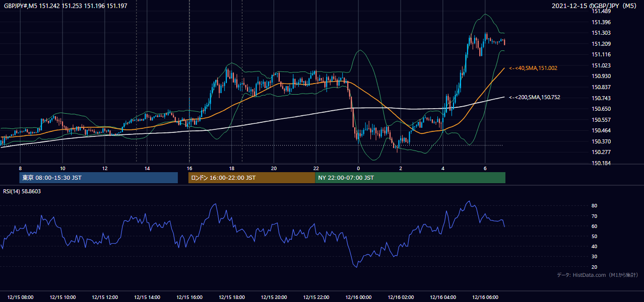
Task: Click the 12/16 02:00 date label
Action: [401, 297]
